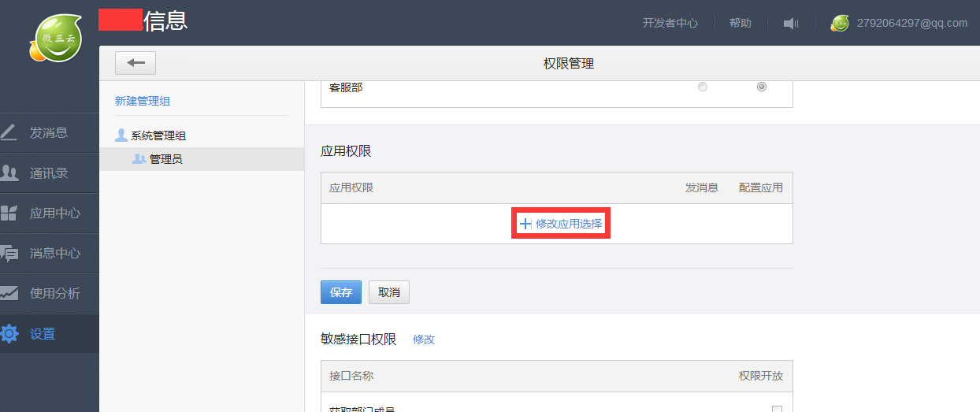The width and height of the screenshot is (980, 412).
Task: Click the back arrow button
Action: pyautogui.click(x=135, y=63)
